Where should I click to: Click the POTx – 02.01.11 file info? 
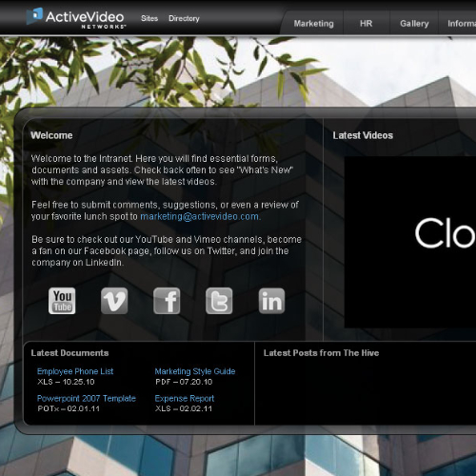69,408
